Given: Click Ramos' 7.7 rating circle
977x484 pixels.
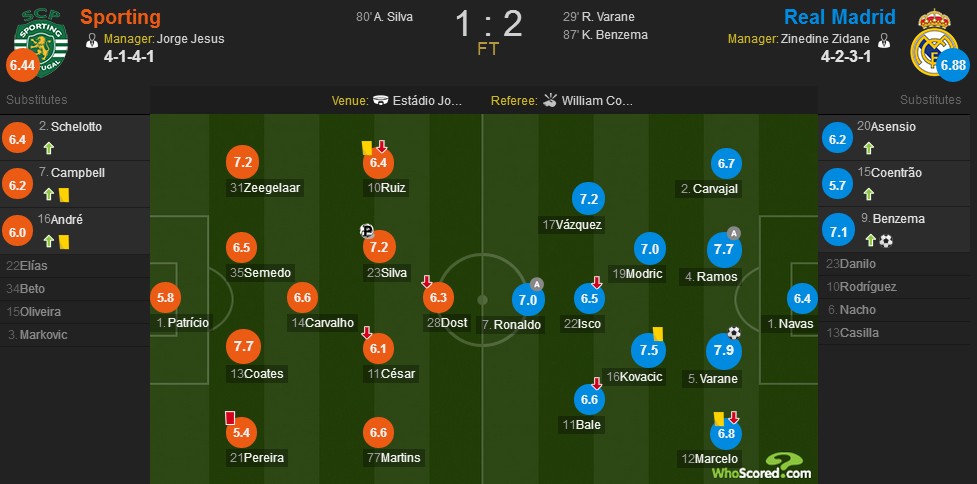Looking at the screenshot, I should click(723, 250).
